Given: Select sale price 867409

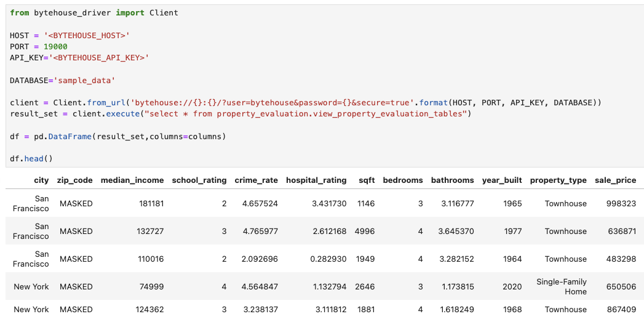Looking at the screenshot, I should point(621,309).
